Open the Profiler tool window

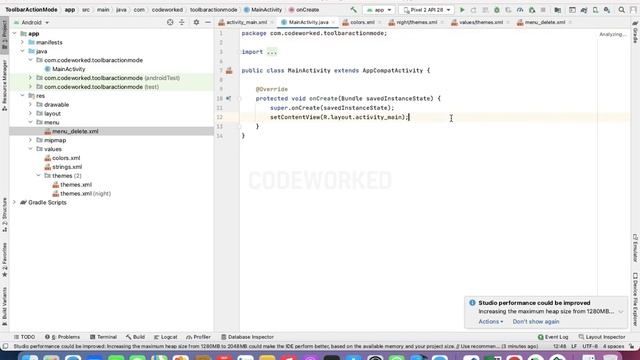coord(198,337)
